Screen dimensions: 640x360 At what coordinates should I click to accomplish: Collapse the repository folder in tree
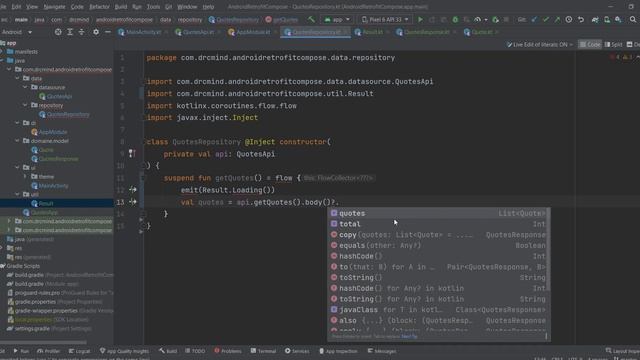click(x=25, y=105)
